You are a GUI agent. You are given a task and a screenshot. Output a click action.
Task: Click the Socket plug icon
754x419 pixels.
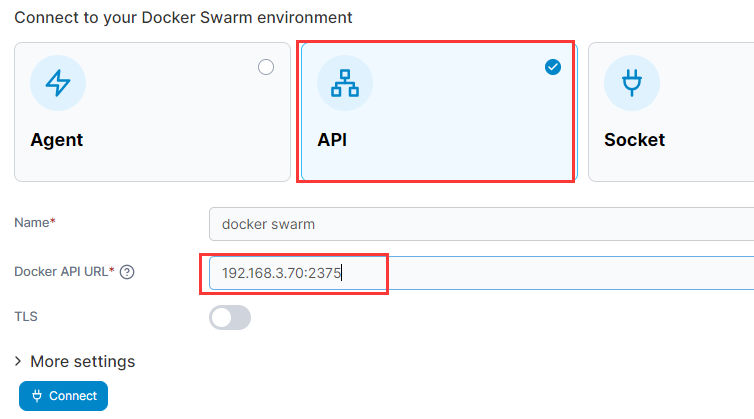coord(631,84)
